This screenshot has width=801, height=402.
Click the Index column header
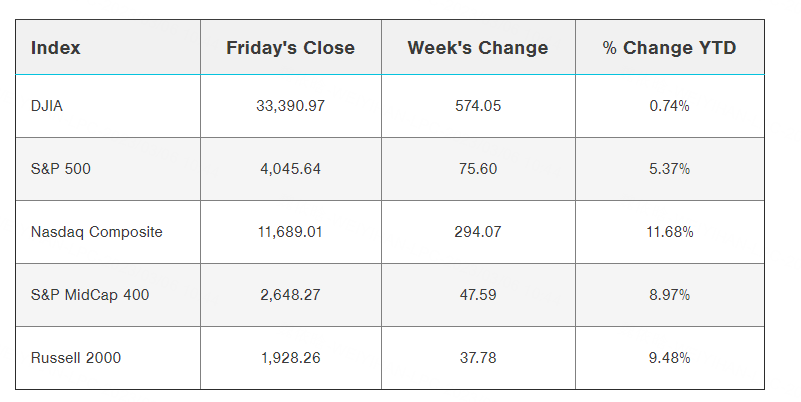pyautogui.click(x=56, y=48)
